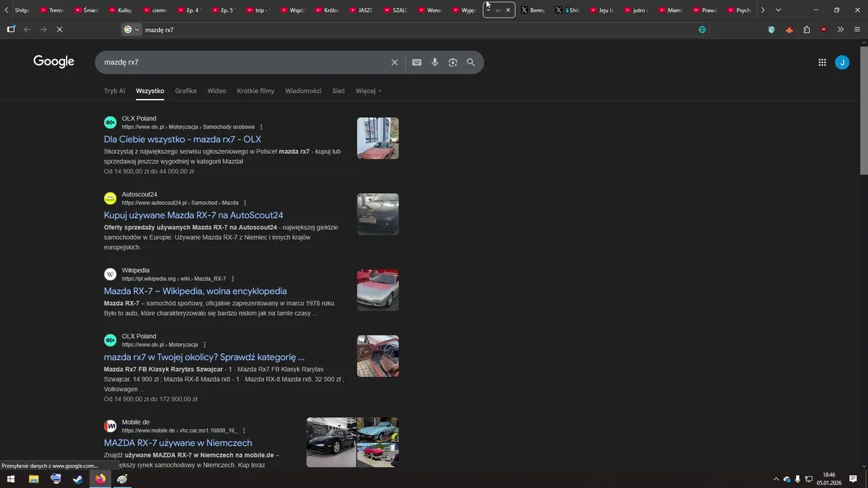Show more toolbar tools chevrons
Viewport: 868px width, 488px height.
[x=840, y=30]
